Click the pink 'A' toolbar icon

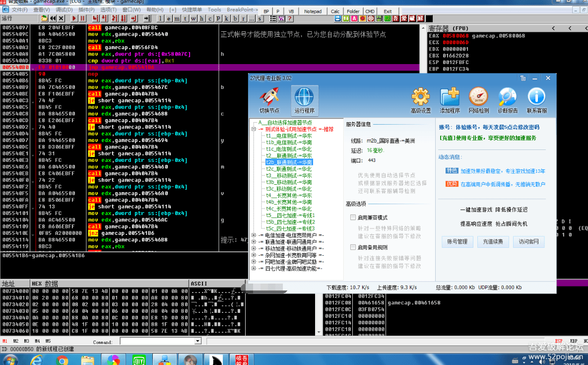tap(354, 18)
